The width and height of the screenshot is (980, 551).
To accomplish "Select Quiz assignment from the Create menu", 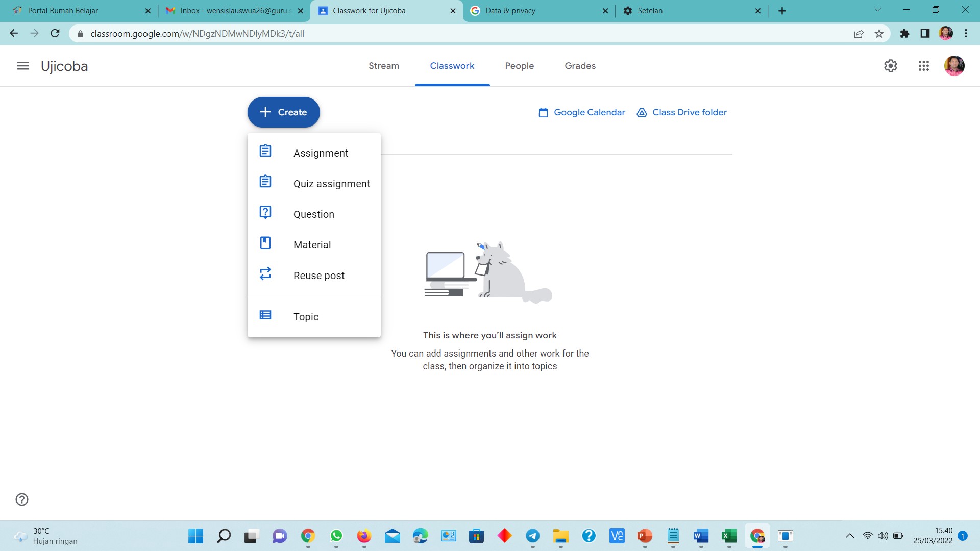I will (x=331, y=184).
